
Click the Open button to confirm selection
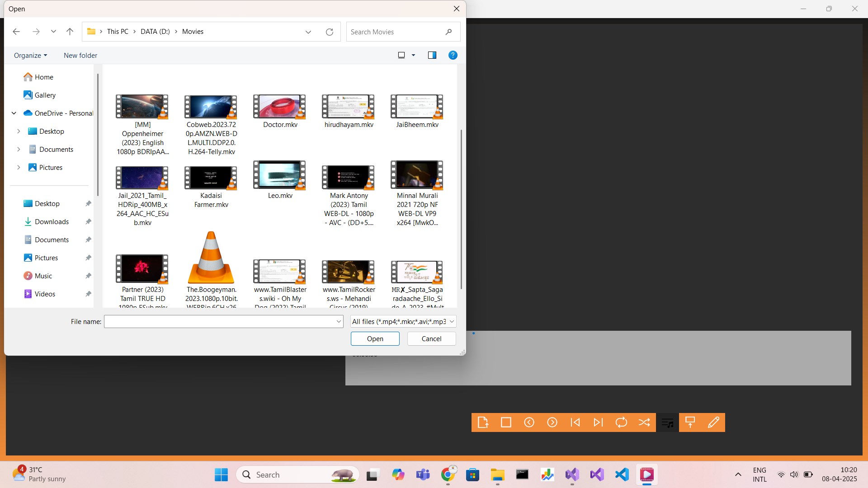pyautogui.click(x=375, y=338)
